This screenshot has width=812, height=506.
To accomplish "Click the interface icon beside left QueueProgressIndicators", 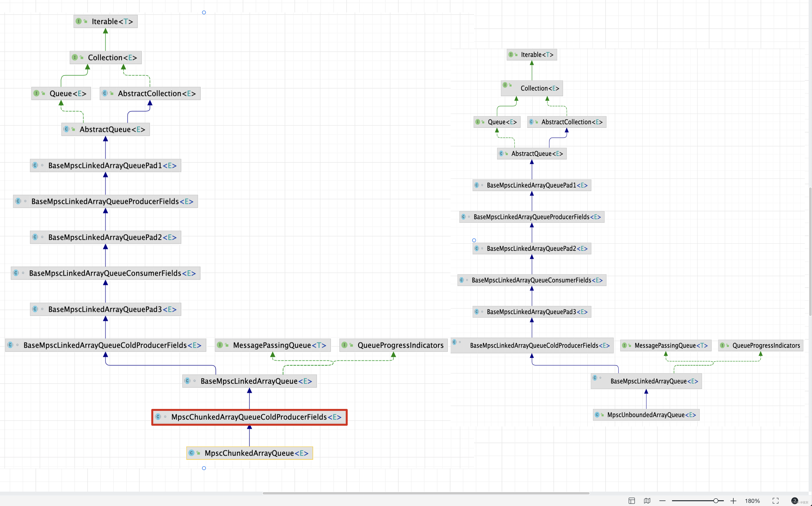I will tap(344, 345).
